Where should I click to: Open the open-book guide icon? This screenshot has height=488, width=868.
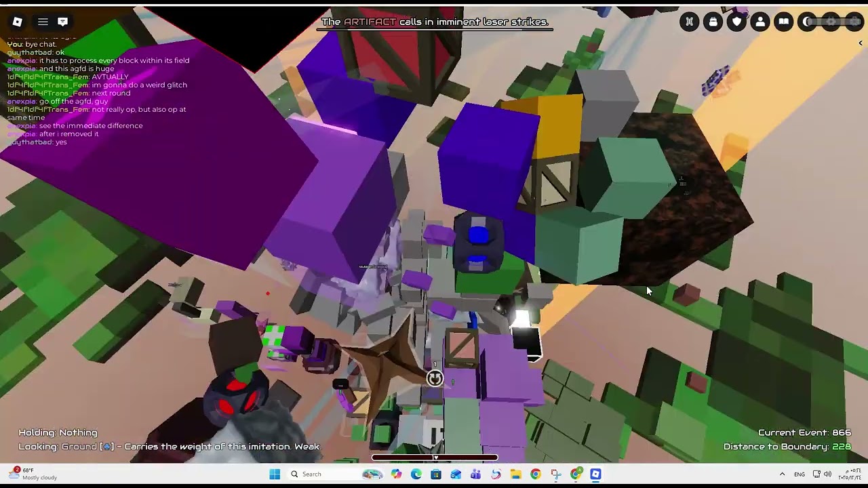[x=784, y=22]
